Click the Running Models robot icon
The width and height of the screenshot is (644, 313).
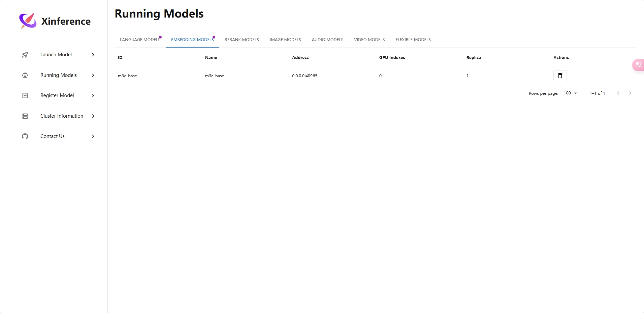click(x=25, y=75)
